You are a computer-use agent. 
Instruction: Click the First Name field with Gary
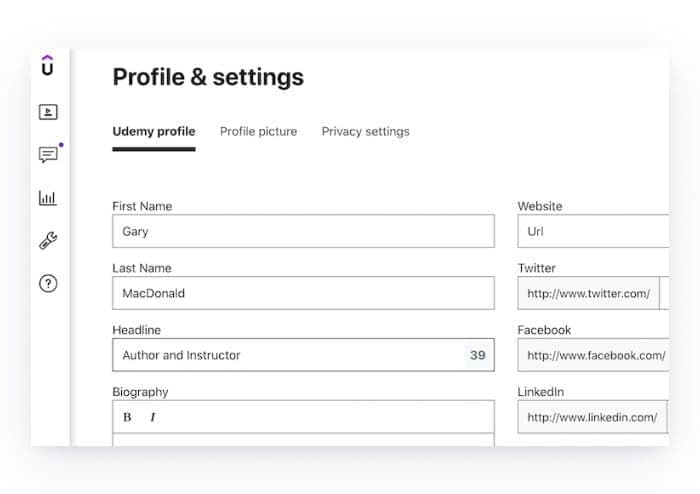[304, 231]
